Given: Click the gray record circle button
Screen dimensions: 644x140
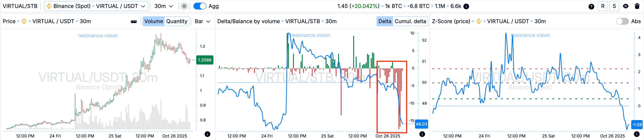Looking at the screenshot, I should click(184, 6).
